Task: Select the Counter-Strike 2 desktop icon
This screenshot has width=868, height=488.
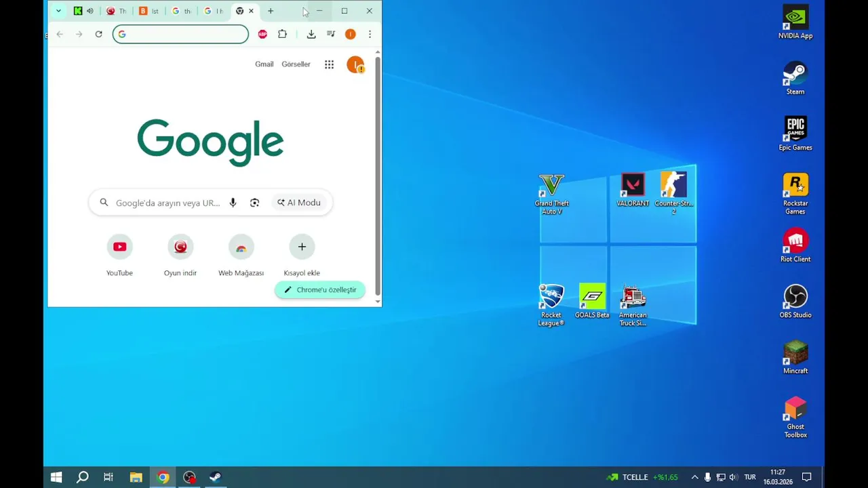Action: pyautogui.click(x=673, y=195)
